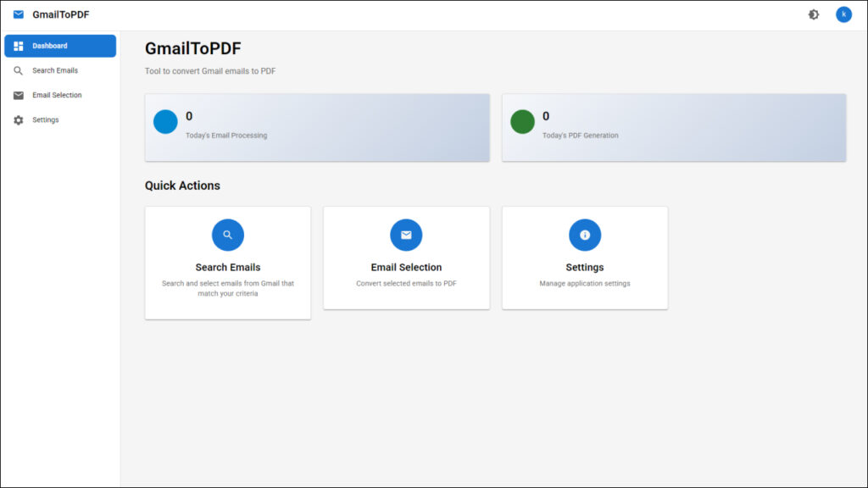Image resolution: width=868 pixels, height=488 pixels.
Task: Click 'Today's Email Processing' label
Action: click(x=226, y=136)
